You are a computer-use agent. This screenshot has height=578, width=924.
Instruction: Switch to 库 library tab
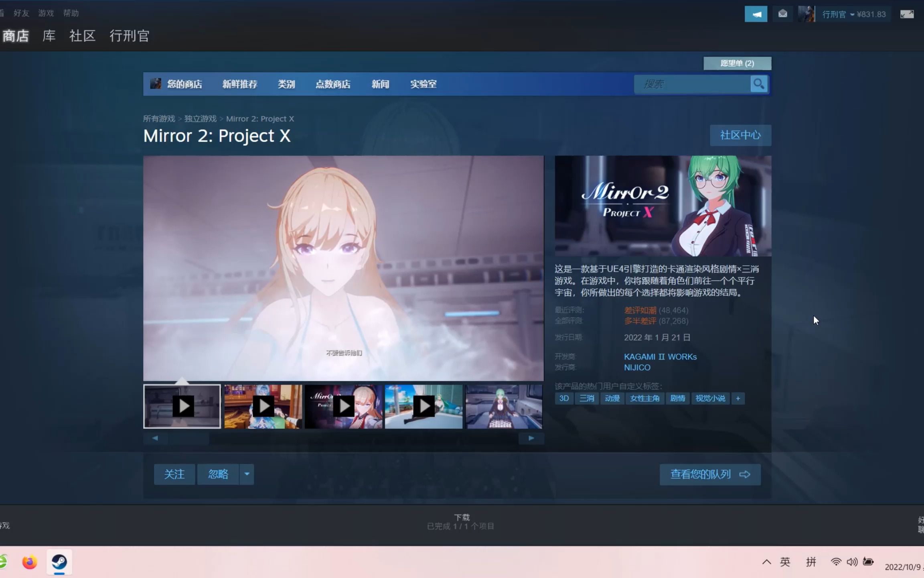click(x=49, y=36)
